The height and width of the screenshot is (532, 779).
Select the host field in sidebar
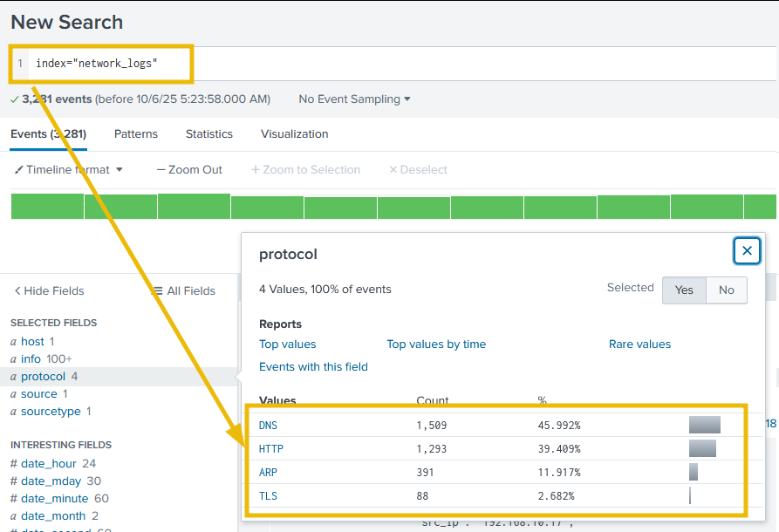click(32, 342)
